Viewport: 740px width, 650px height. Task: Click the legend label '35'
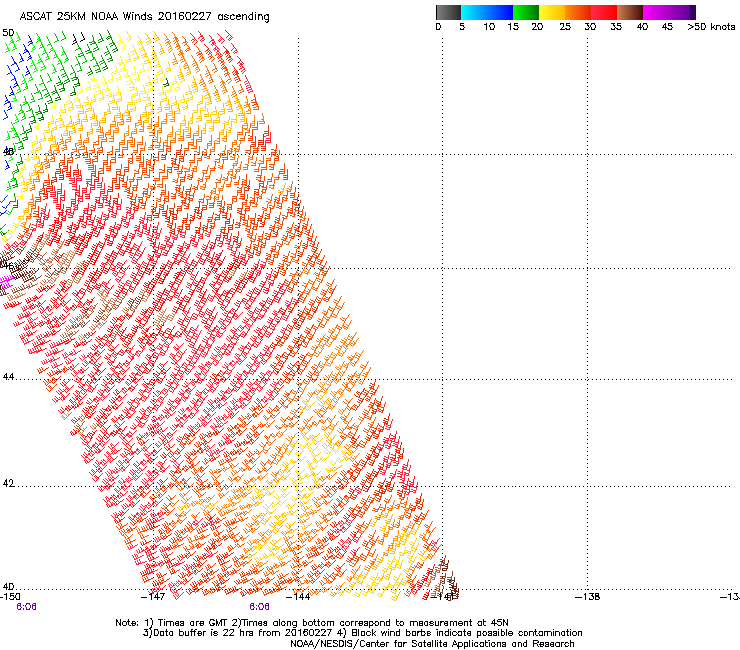point(616,27)
